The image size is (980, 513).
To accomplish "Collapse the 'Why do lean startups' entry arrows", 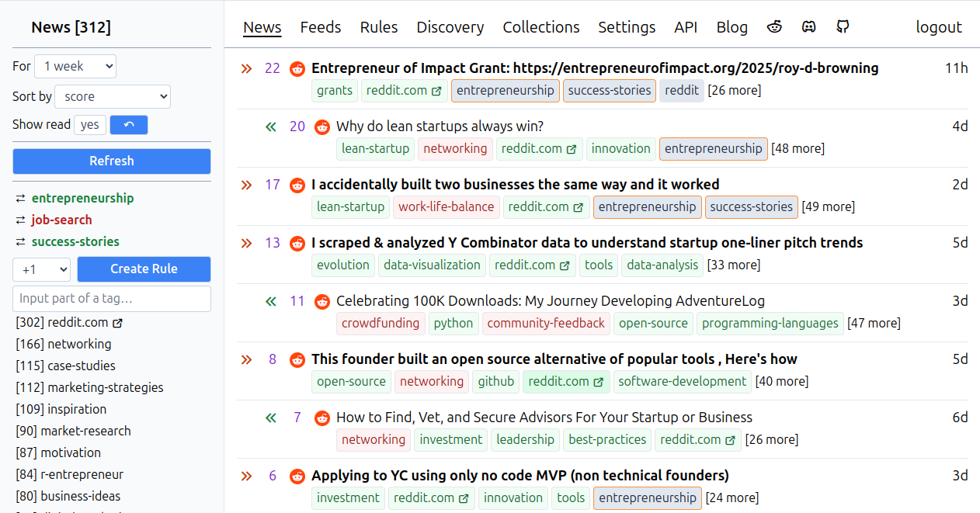I will 271,127.
